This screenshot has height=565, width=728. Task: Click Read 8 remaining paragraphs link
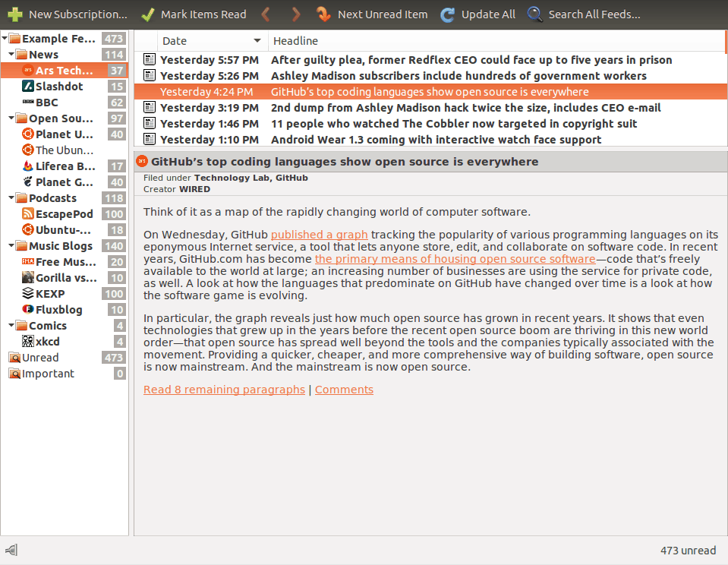[x=224, y=390]
